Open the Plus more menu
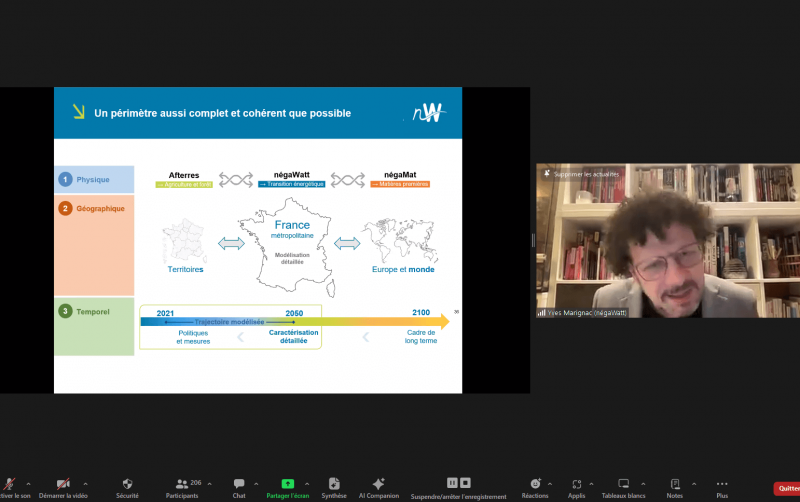Screen dimensions: 800x502 [722, 487]
